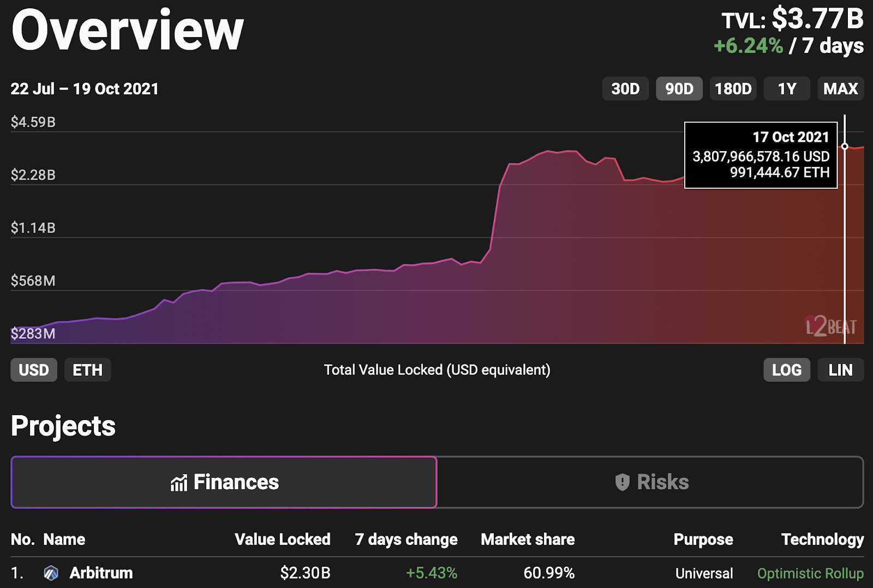Viewport: 873px width, 588px height.
Task: Select the MAX time range
Action: click(841, 88)
